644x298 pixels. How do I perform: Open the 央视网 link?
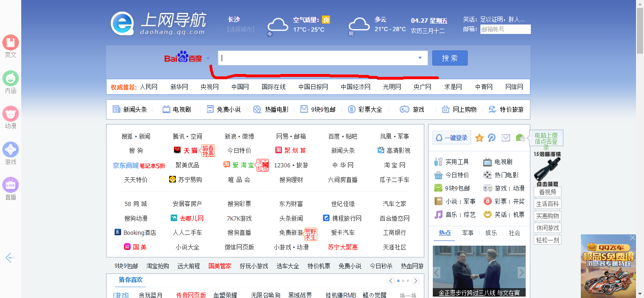tap(210, 87)
